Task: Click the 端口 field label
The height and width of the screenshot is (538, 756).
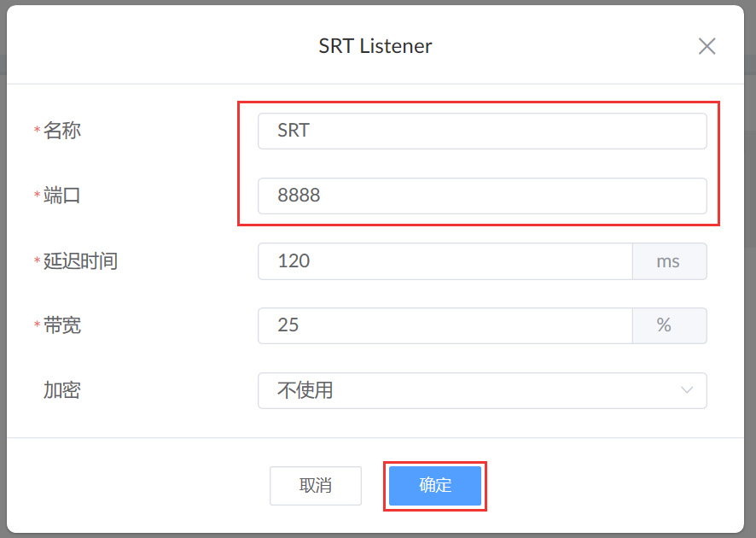Action: pyautogui.click(x=62, y=196)
